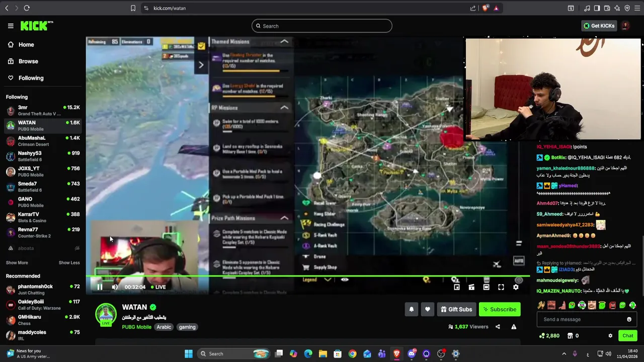Open Following in the sidebar menu
Image resolution: width=644 pixels, height=362 pixels.
pyautogui.click(x=31, y=78)
